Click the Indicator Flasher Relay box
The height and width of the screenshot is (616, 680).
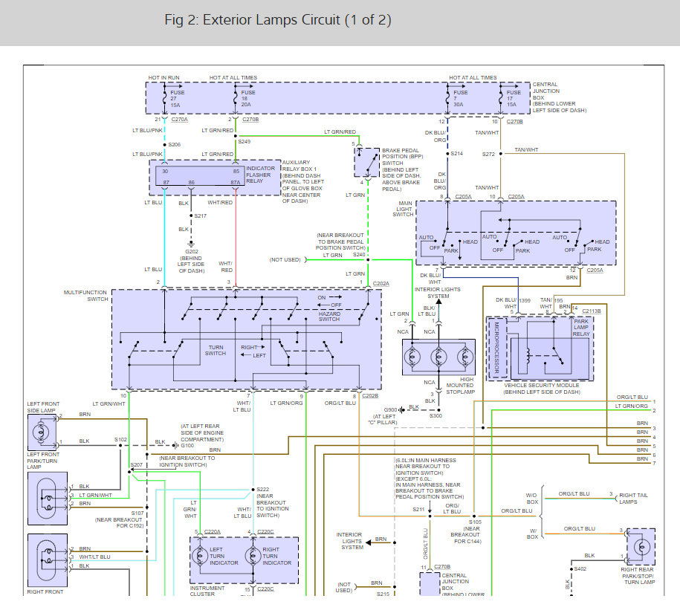click(200, 175)
